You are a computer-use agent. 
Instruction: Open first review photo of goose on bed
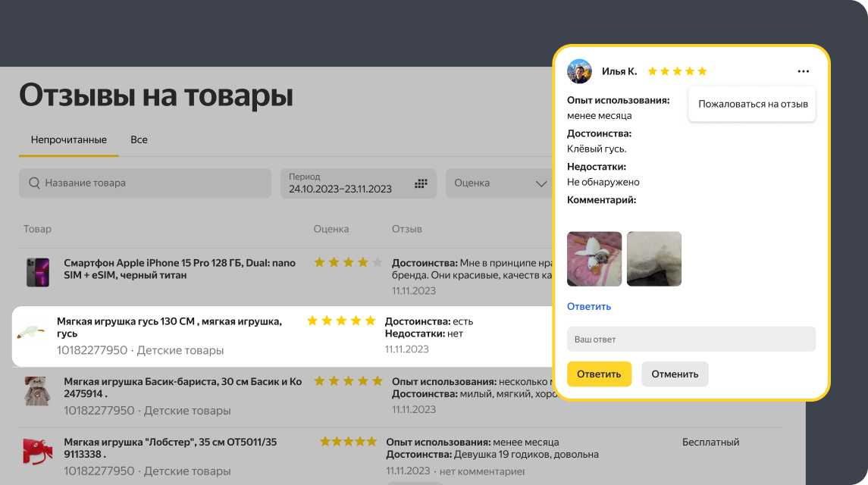(x=594, y=259)
